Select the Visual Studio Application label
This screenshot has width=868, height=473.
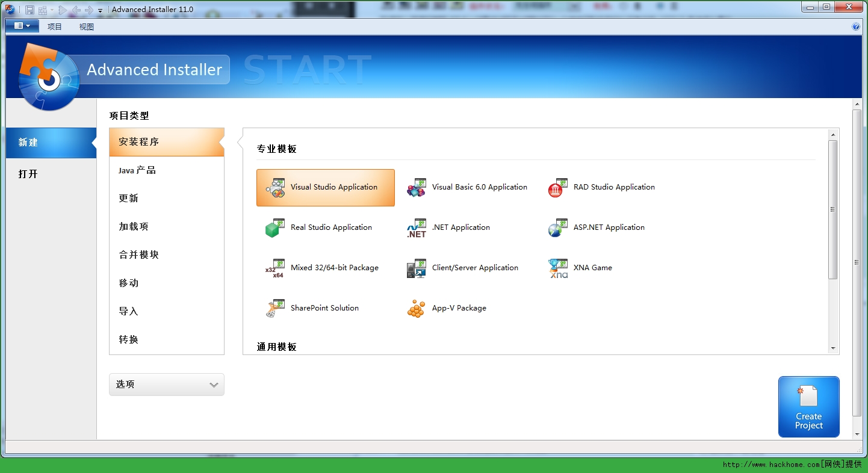pyautogui.click(x=334, y=187)
